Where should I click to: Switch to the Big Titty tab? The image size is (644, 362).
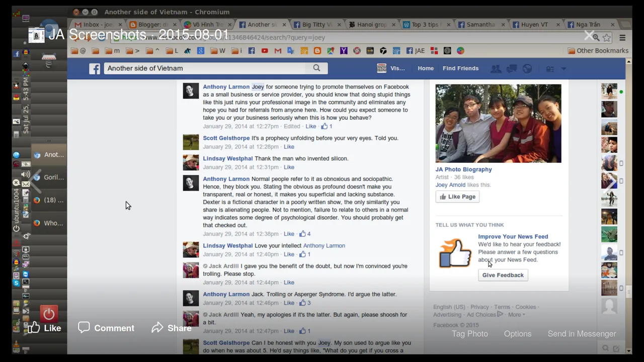[x=318, y=24]
